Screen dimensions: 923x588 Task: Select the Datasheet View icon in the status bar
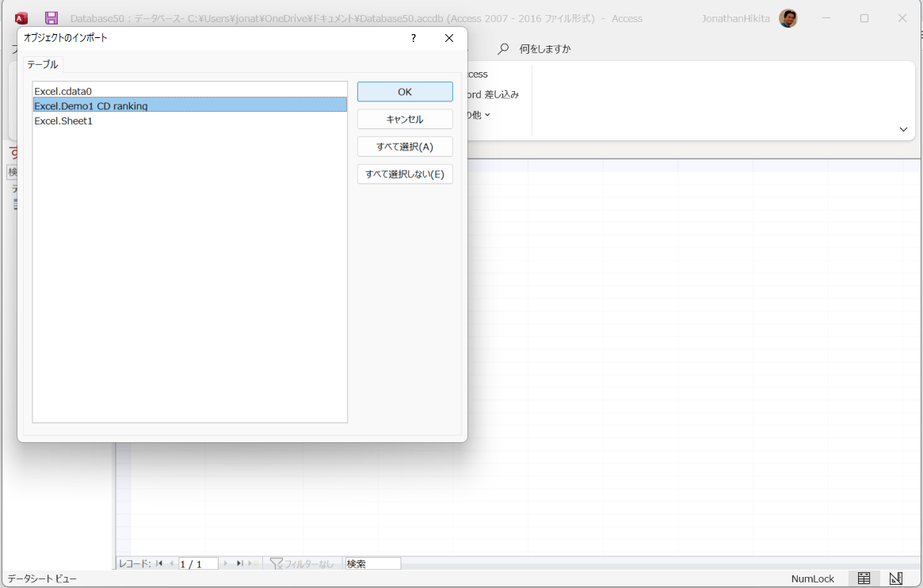point(864,578)
